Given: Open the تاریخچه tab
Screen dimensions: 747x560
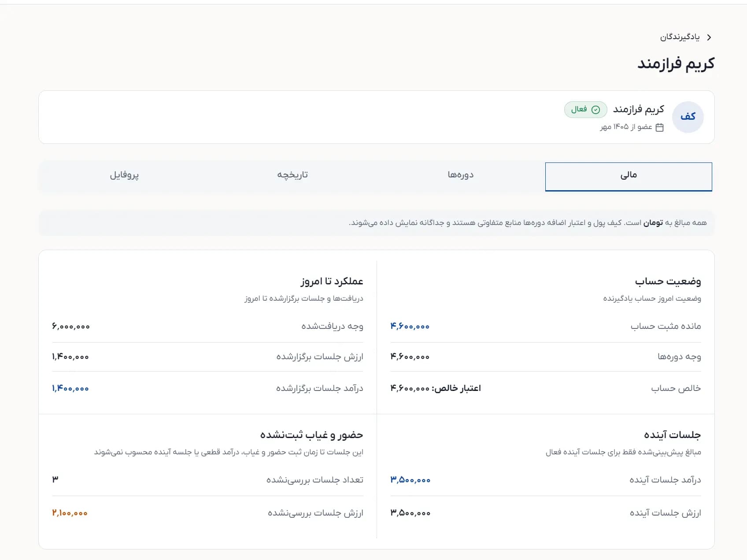Looking at the screenshot, I should pos(292,175).
